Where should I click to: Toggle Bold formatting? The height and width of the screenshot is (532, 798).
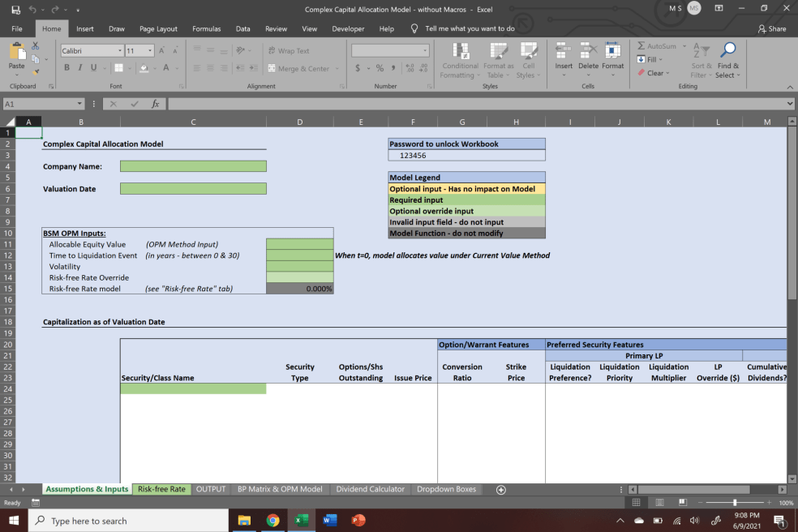pos(67,68)
